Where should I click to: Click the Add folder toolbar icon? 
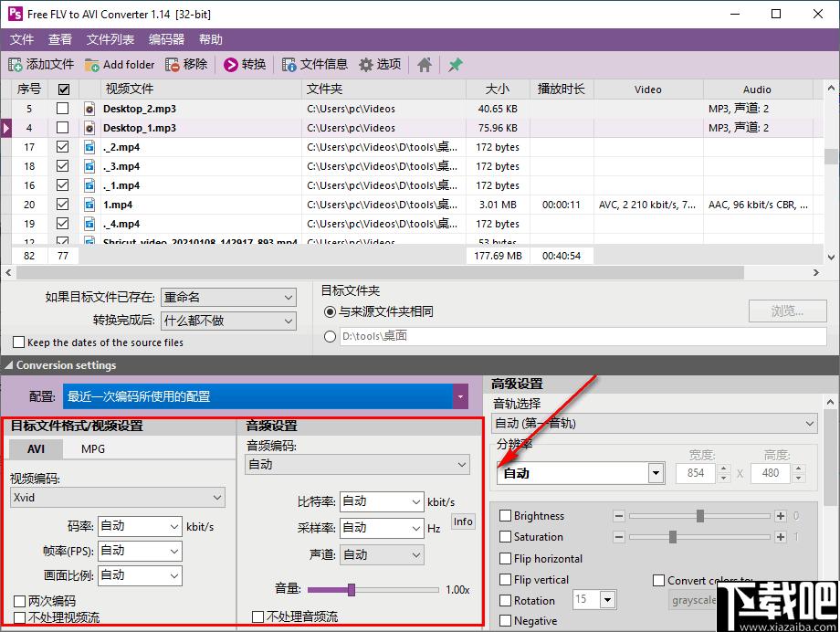91,65
